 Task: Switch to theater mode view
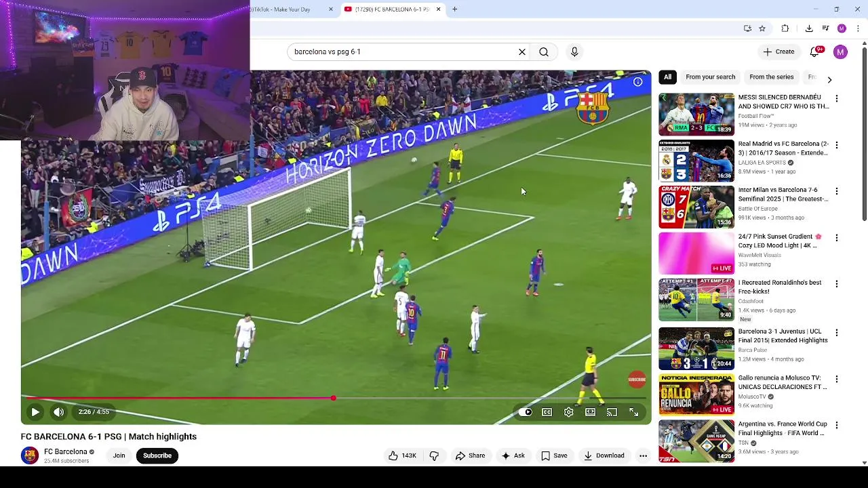[591, 412]
